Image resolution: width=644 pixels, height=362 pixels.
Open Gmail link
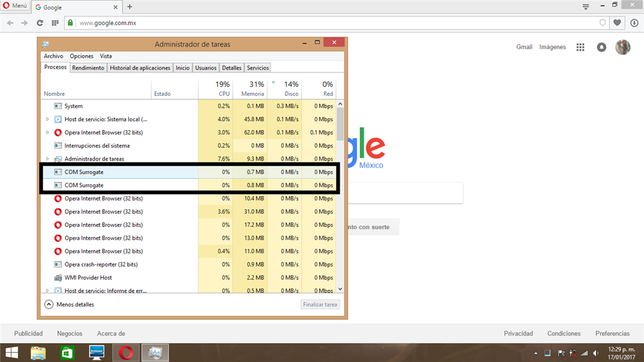pos(524,47)
